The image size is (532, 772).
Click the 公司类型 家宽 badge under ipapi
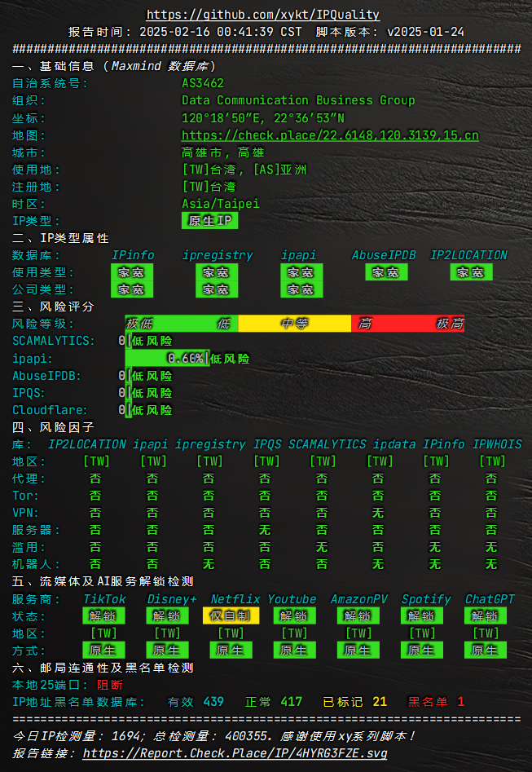point(301,289)
